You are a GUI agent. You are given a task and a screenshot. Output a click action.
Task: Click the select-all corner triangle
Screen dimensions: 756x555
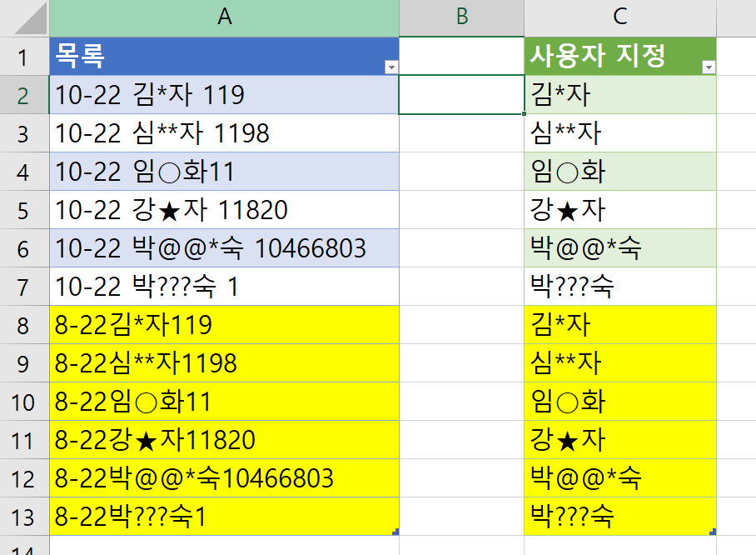24,17
